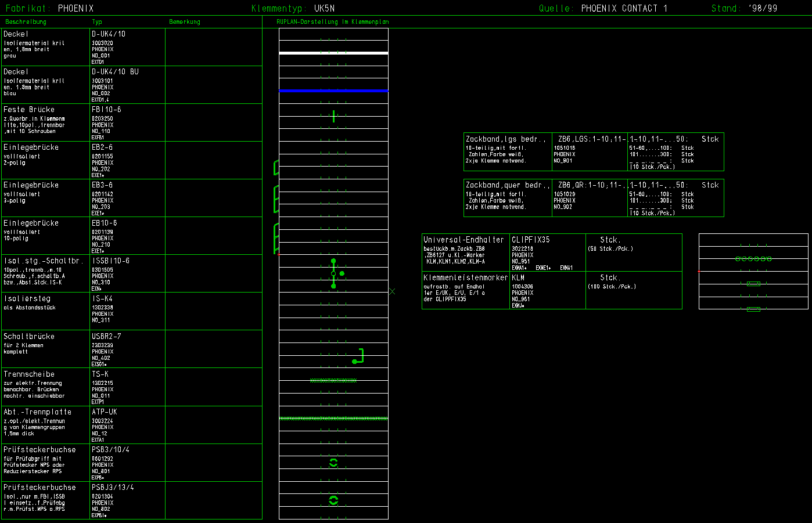Select order number '0203250' under FBI10-6
This screenshot has width=812, height=523.
click(102, 119)
